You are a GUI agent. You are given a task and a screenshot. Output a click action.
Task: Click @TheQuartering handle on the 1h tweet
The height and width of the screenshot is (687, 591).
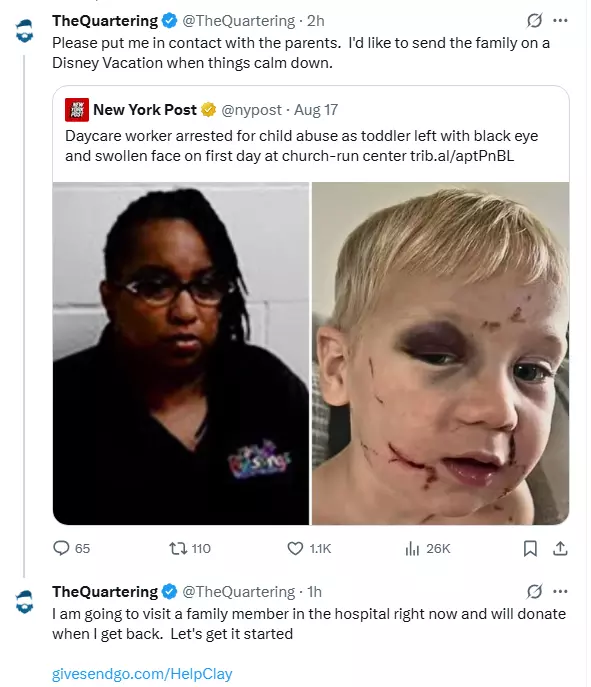click(239, 591)
